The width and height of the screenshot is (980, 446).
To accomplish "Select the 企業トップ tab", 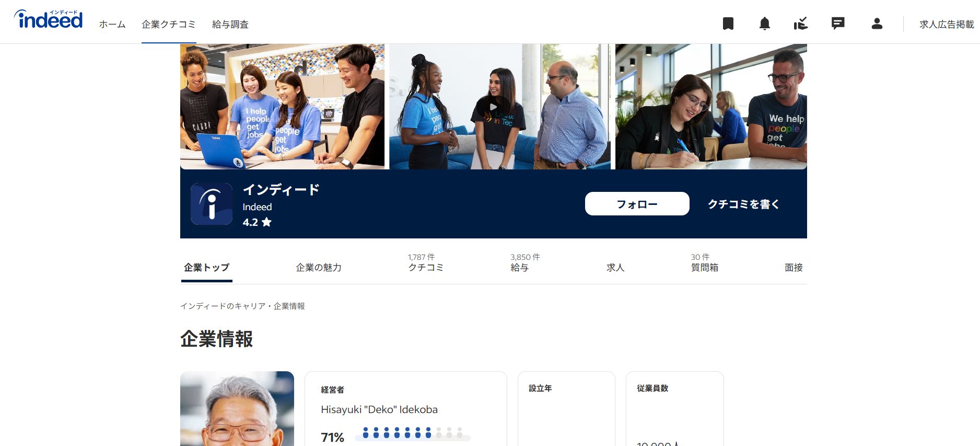I will [207, 267].
